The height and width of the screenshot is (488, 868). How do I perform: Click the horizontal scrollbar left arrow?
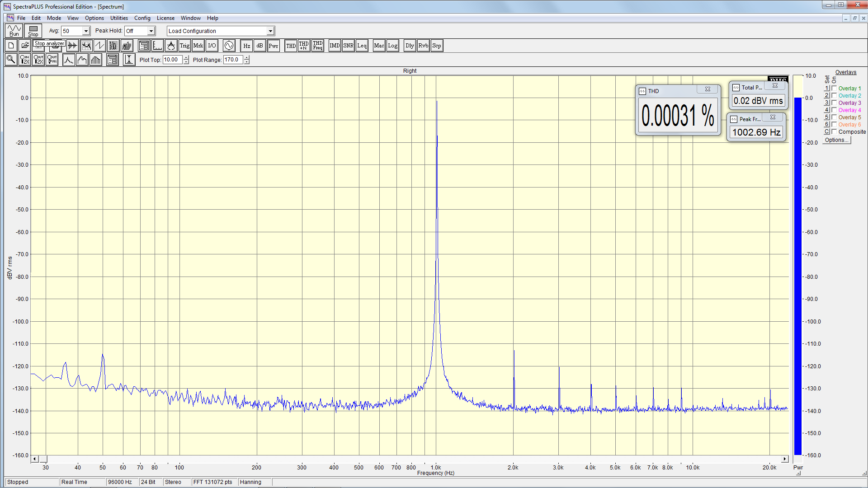click(x=34, y=459)
